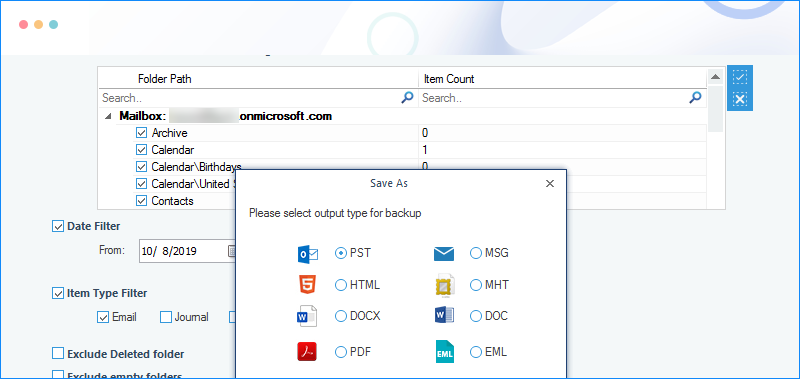The width and height of the screenshot is (800, 379).
Task: Click the Item Count search magnifier icon
Action: pyautogui.click(x=695, y=97)
